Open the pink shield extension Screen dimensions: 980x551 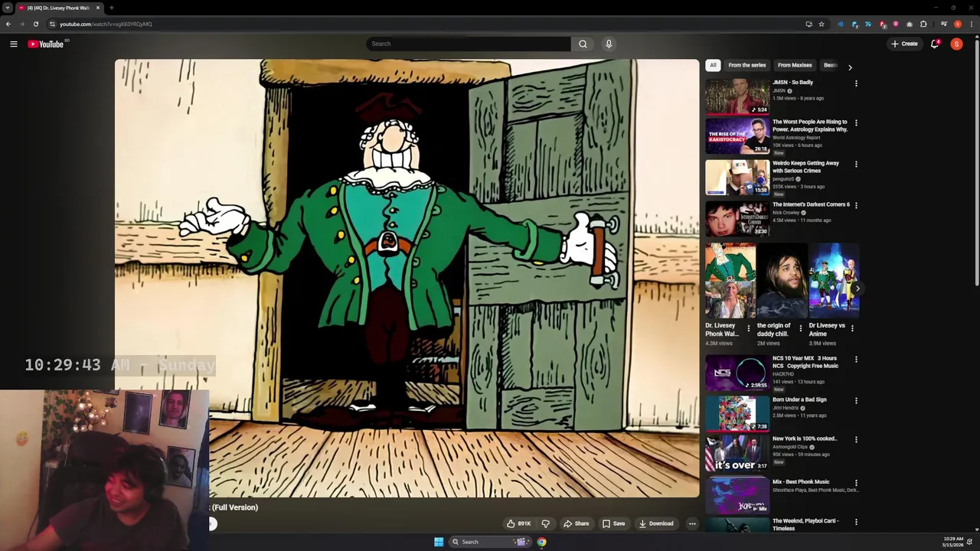coord(896,24)
